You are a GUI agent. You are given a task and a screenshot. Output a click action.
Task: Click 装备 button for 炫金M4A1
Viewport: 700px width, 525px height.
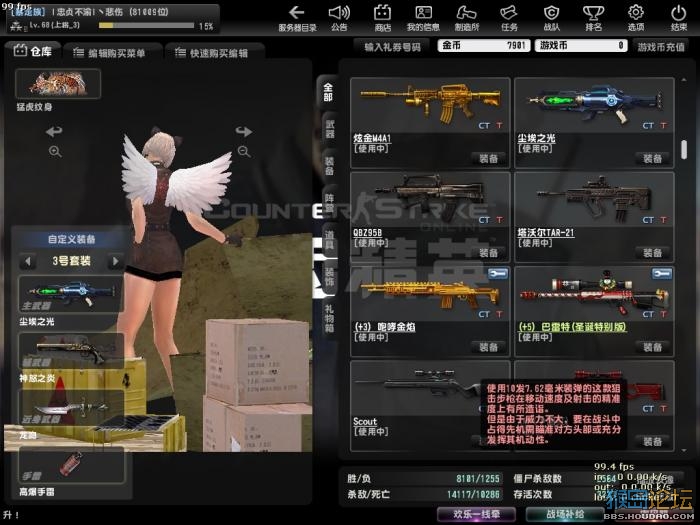[488, 158]
